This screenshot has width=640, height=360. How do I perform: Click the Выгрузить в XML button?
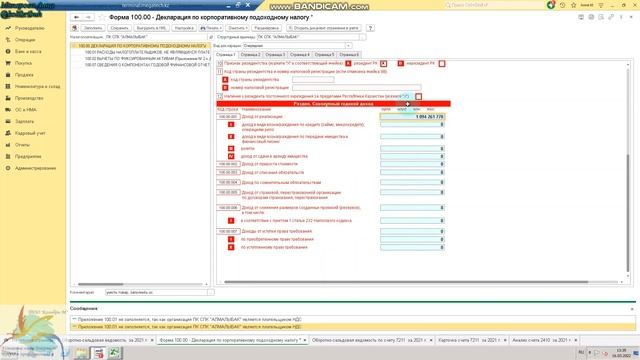[151, 28]
